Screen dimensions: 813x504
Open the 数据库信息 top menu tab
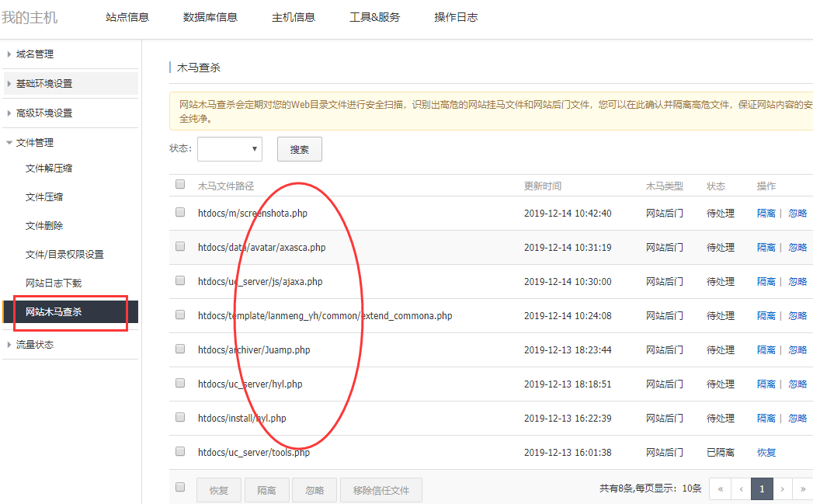pos(210,17)
